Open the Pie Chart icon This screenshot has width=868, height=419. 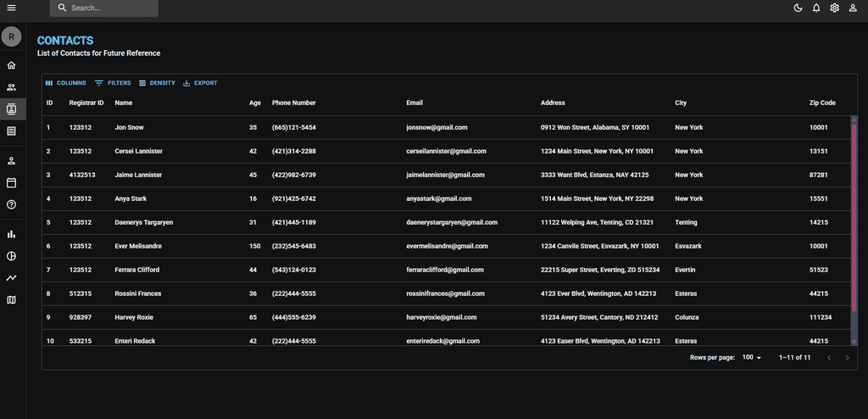11,256
